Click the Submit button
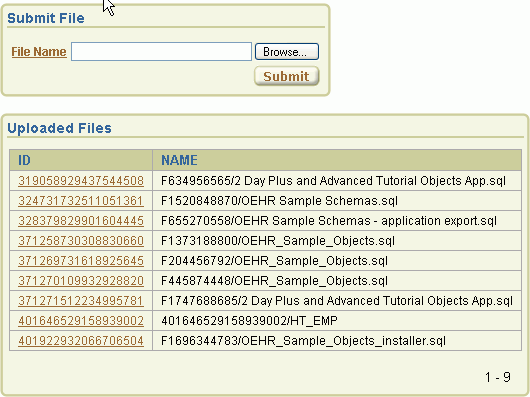The width and height of the screenshot is (530, 397). 286,76
